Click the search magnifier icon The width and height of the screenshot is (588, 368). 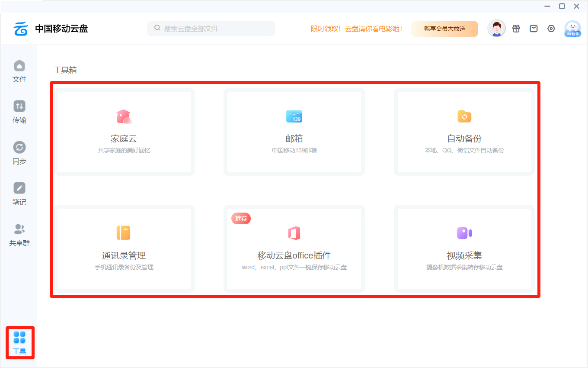(x=157, y=28)
